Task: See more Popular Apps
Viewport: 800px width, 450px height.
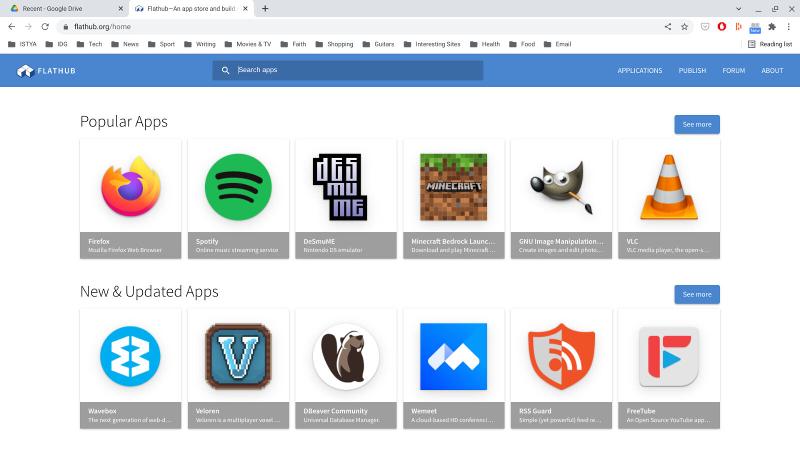Action: 697,124
